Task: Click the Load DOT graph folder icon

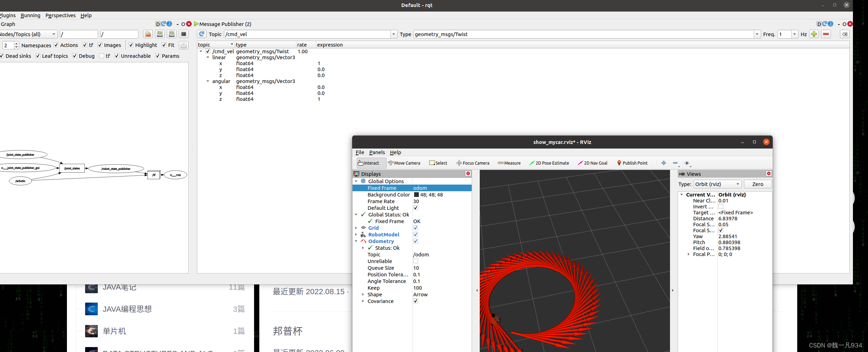Action: tap(148, 34)
